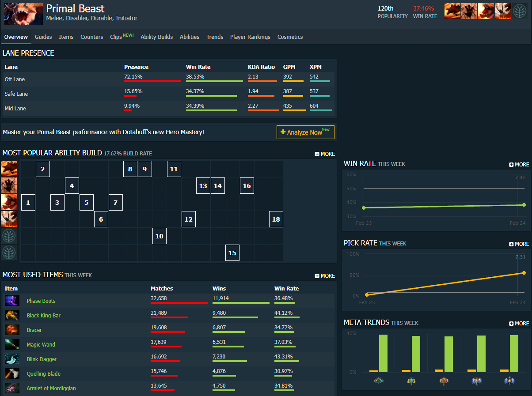Expand MORE for Meta Trends This Week
Image resolution: width=532 pixels, height=396 pixels.
click(x=519, y=324)
